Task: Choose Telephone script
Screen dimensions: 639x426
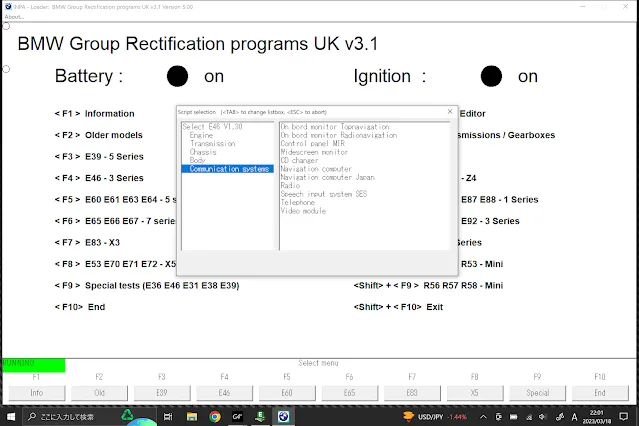Action: [x=297, y=202]
